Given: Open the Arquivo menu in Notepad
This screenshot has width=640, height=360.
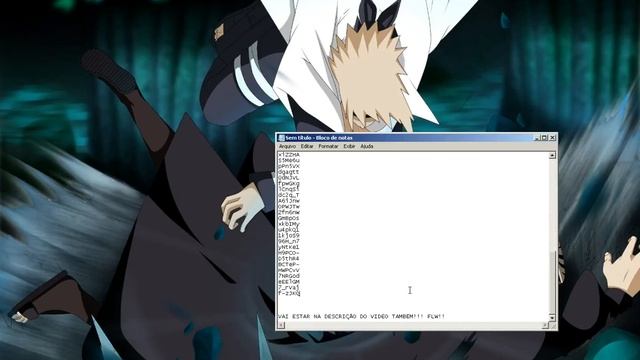Looking at the screenshot, I should pos(287,146).
